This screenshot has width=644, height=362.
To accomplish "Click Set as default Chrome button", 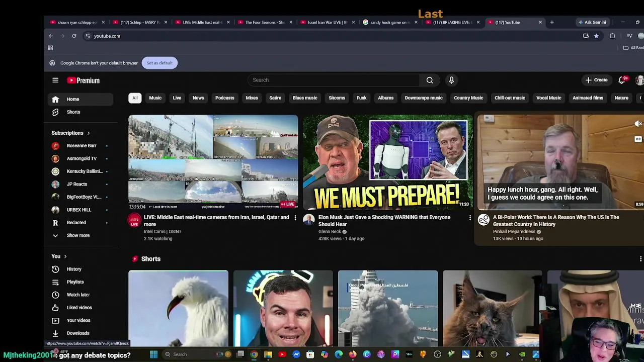I will pyautogui.click(x=159, y=63).
